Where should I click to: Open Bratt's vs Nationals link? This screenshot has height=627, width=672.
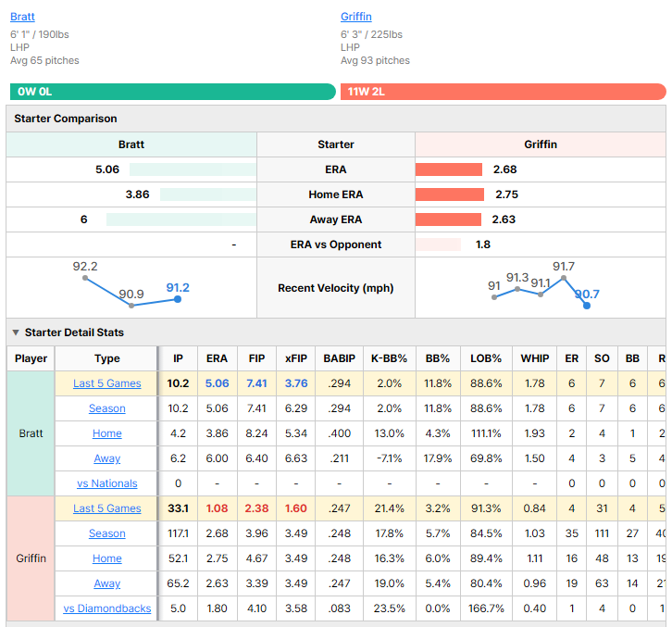click(x=106, y=483)
